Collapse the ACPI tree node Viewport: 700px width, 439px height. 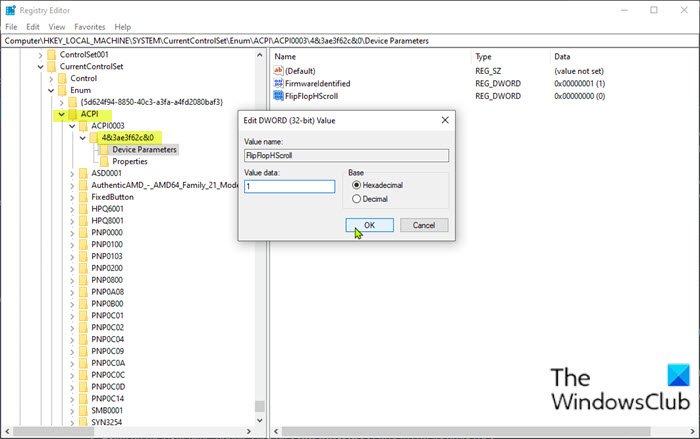click(62, 114)
